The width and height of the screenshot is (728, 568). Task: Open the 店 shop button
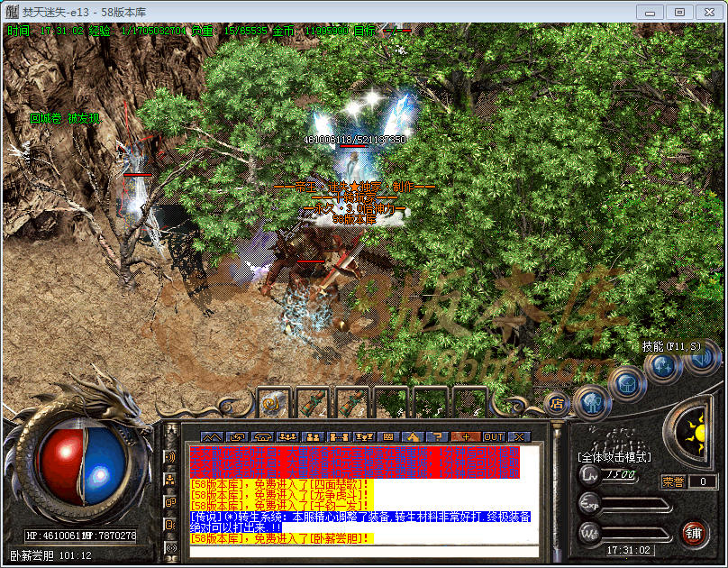click(x=556, y=404)
